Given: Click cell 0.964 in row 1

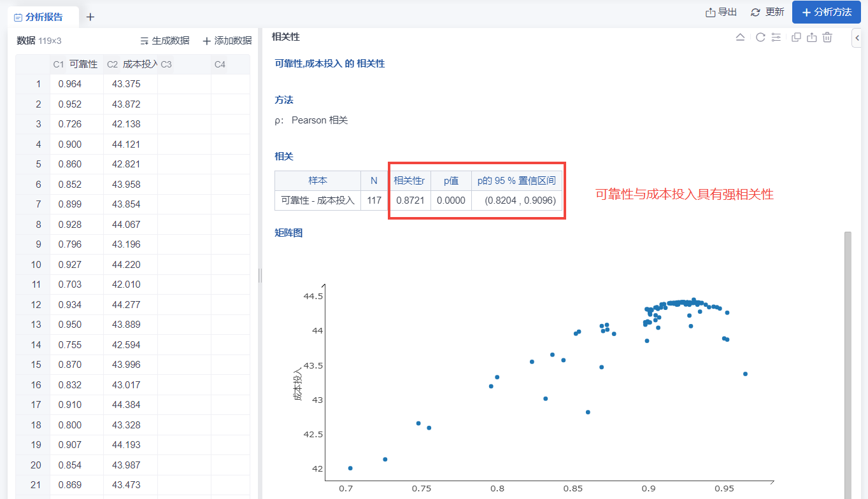Looking at the screenshot, I should click(70, 84).
